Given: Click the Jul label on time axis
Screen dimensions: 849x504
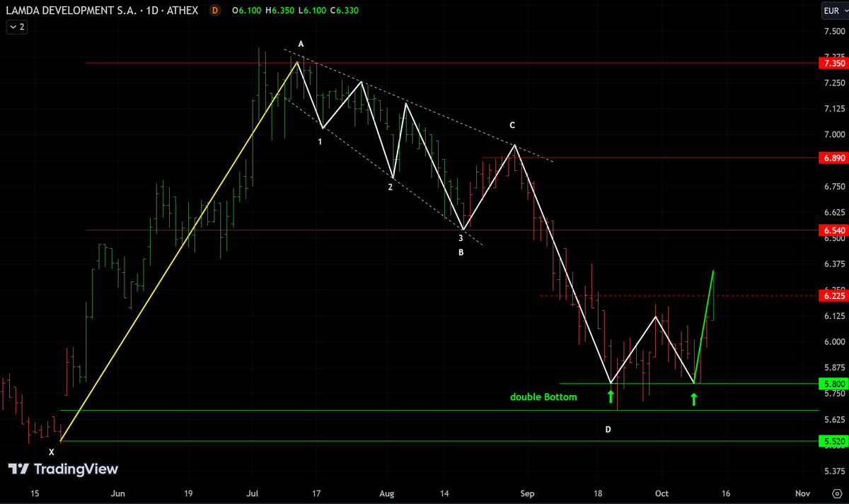Looking at the screenshot, I should click(x=253, y=493).
